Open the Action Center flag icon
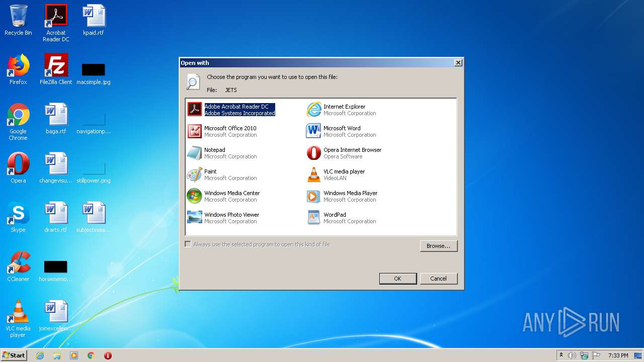This screenshot has width=644, height=362. [x=596, y=355]
